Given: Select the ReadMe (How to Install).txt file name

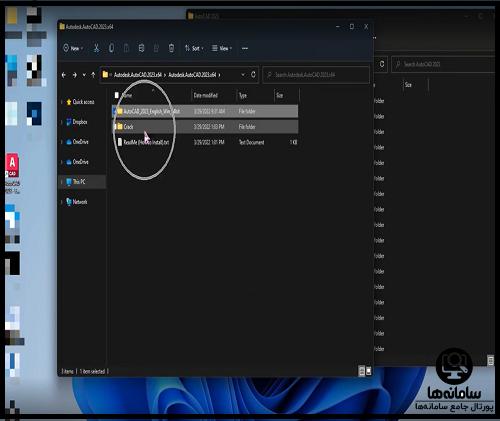Looking at the screenshot, I should [x=146, y=142].
